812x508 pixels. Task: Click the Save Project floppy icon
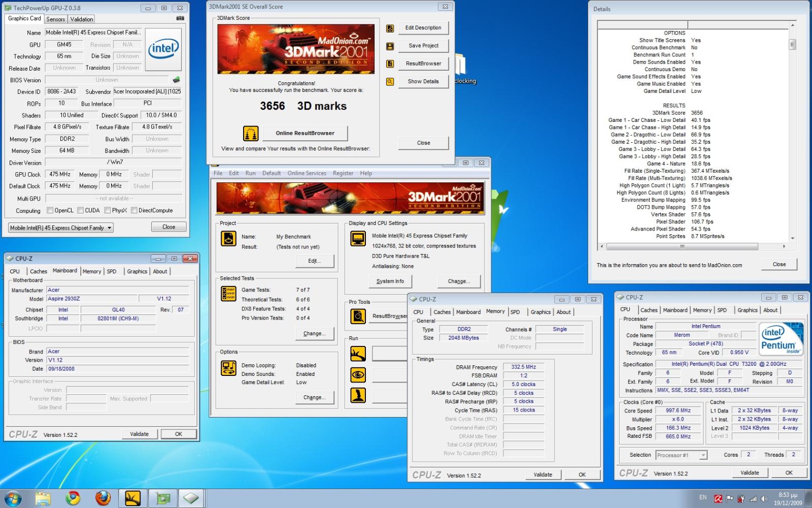[x=390, y=46]
